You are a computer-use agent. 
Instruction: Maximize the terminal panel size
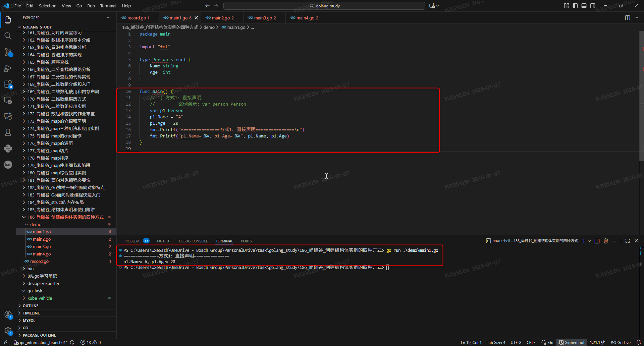[x=628, y=241]
